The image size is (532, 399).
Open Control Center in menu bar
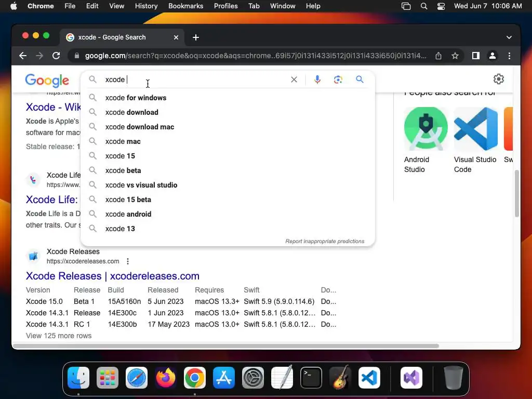point(441,6)
